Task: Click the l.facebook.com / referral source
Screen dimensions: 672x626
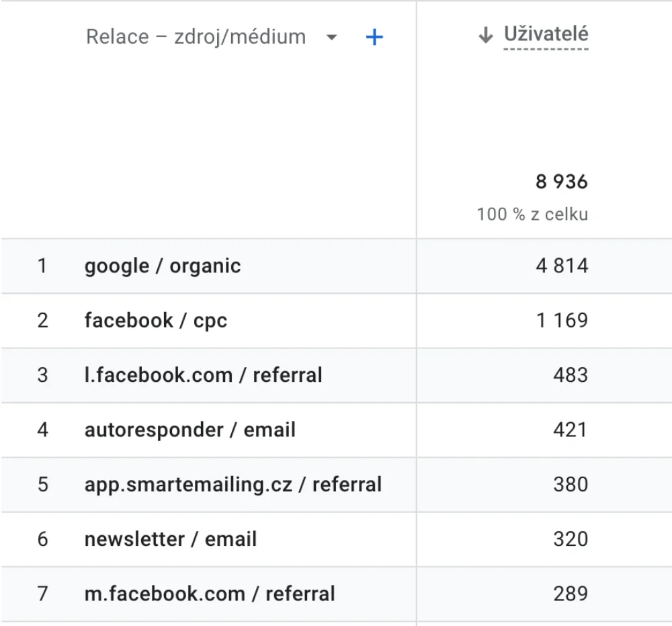Action: pos(203,375)
